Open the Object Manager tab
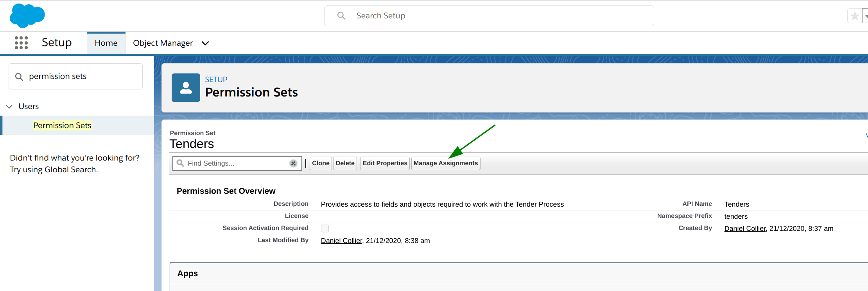This screenshot has height=291, width=868. point(163,43)
